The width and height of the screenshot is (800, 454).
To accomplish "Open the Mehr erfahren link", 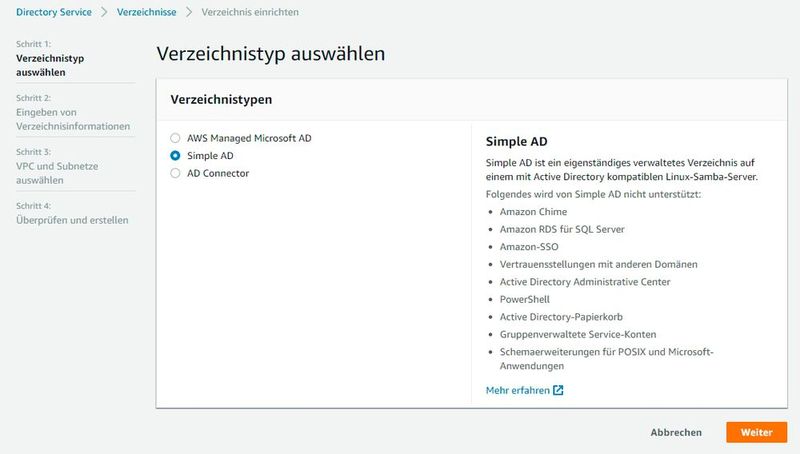I will click(x=517, y=390).
